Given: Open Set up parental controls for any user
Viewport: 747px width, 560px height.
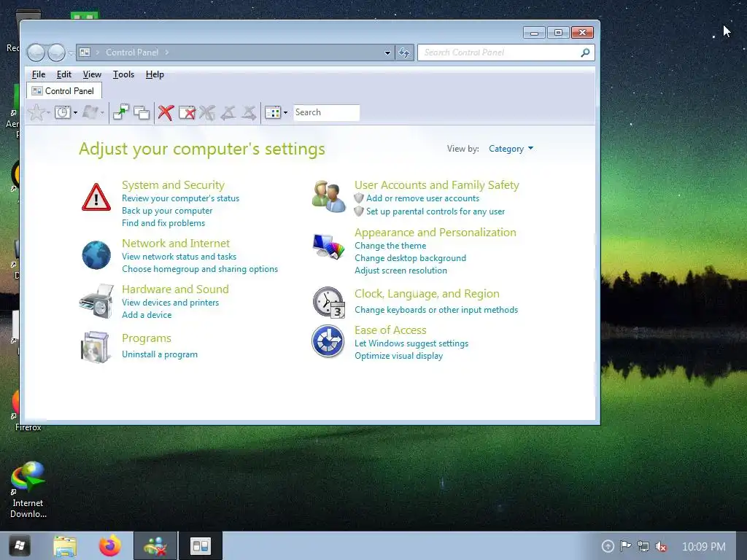Looking at the screenshot, I should pos(435,211).
